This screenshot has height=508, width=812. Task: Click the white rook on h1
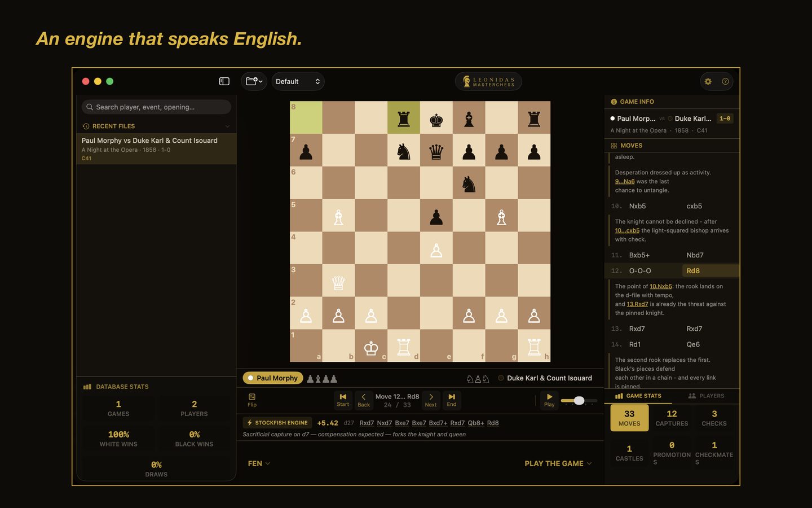[x=534, y=347]
